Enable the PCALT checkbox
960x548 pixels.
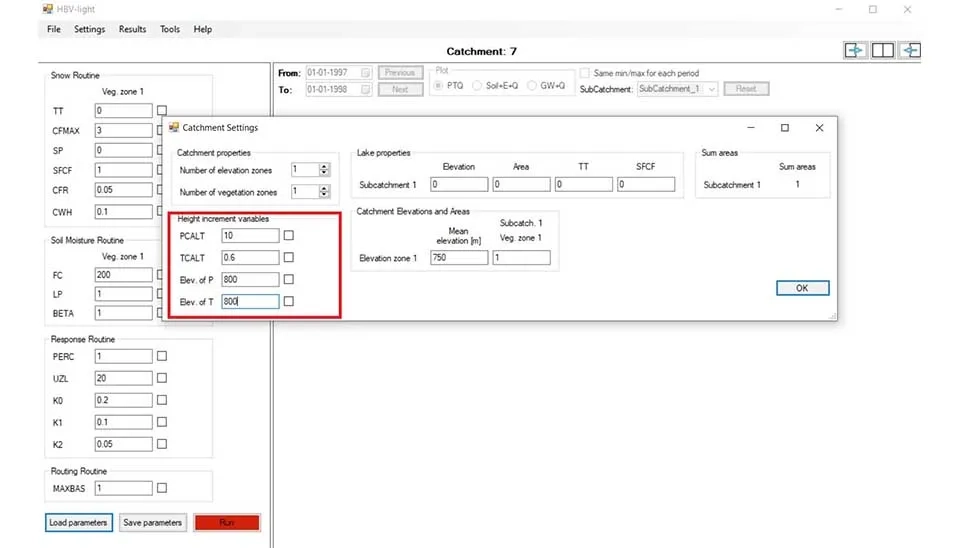[289, 236]
